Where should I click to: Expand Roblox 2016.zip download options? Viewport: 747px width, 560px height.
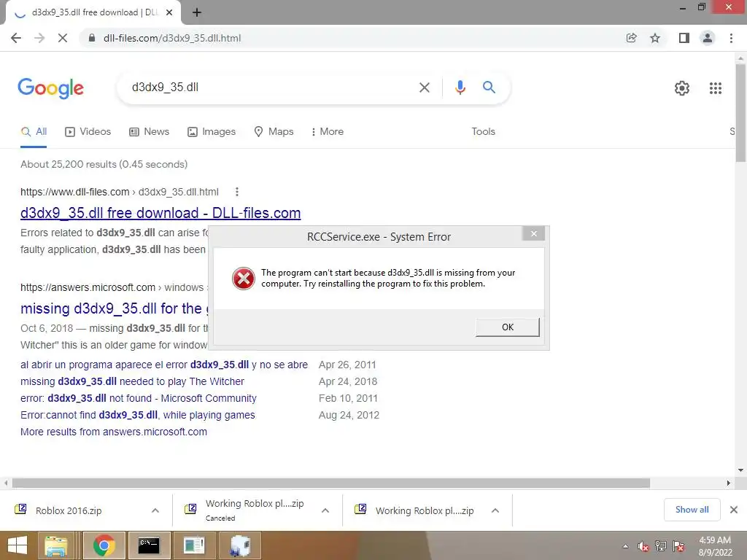click(x=155, y=510)
